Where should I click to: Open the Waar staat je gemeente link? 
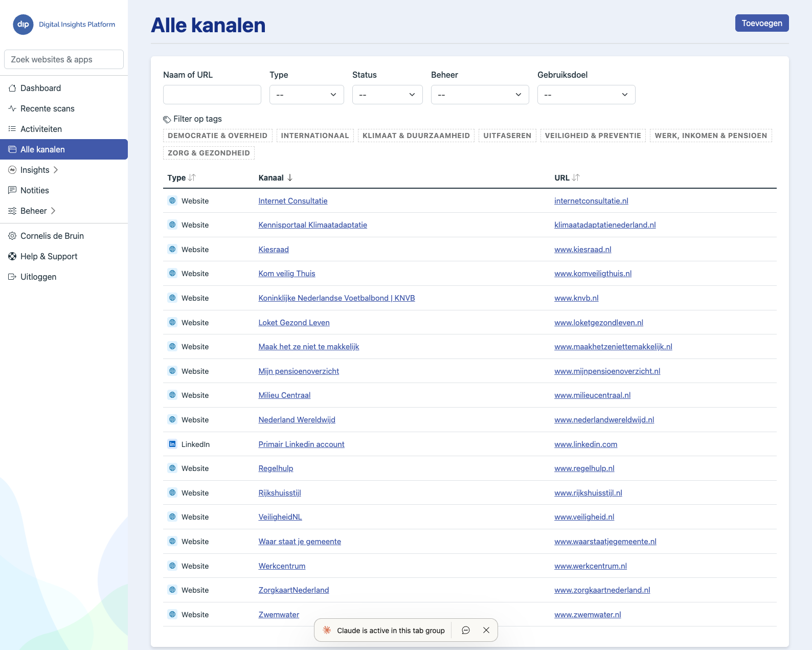(300, 542)
